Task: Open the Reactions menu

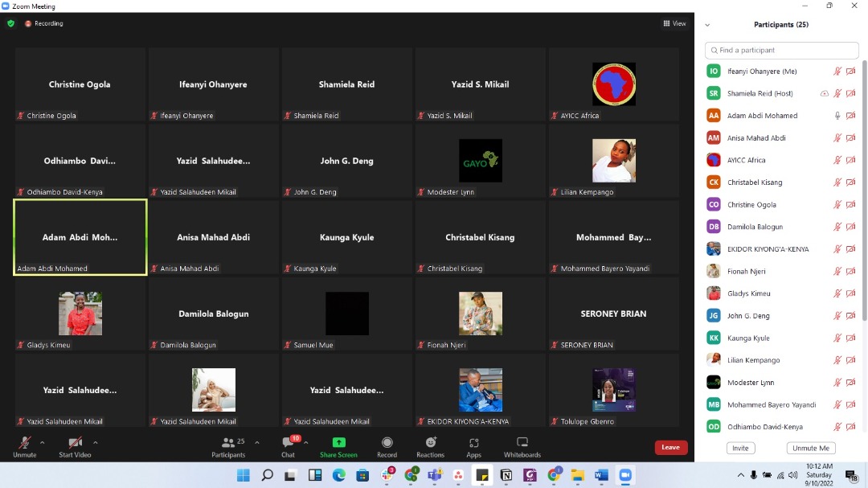Action: (x=430, y=447)
